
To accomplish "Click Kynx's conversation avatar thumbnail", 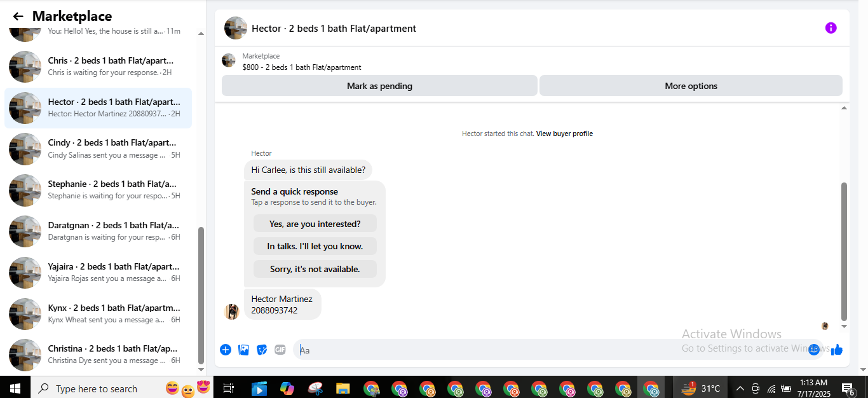I will [25, 314].
